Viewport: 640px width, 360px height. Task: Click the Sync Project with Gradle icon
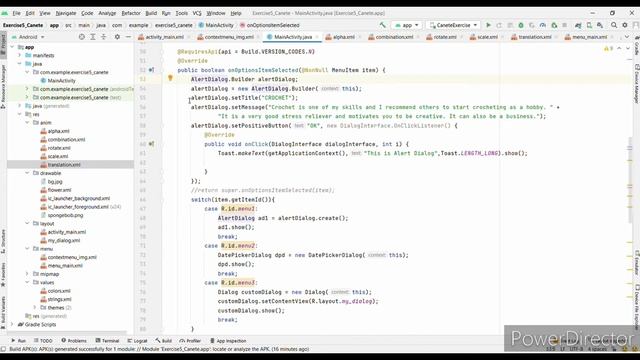coord(578,25)
